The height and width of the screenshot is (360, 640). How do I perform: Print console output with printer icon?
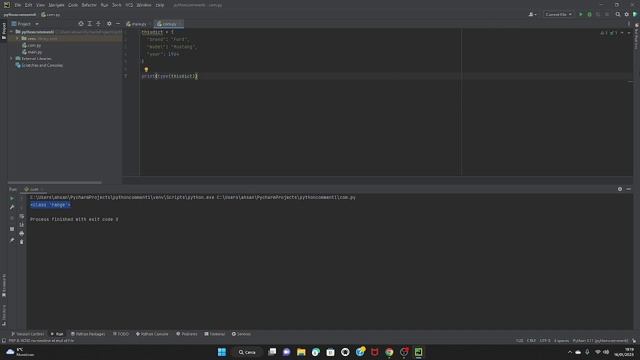point(22,233)
